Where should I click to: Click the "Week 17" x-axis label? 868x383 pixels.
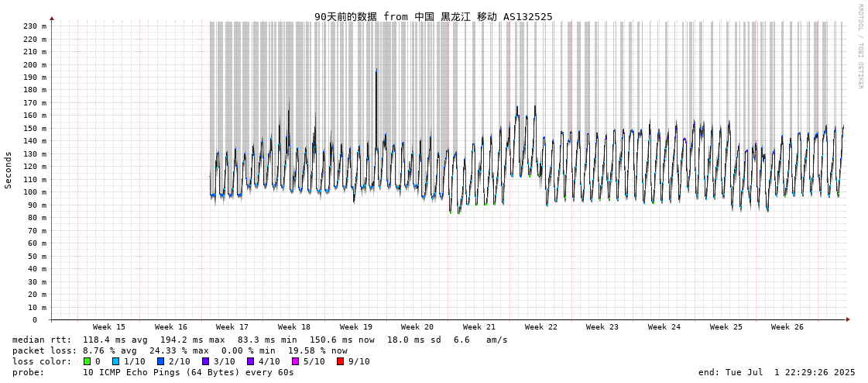(x=232, y=327)
